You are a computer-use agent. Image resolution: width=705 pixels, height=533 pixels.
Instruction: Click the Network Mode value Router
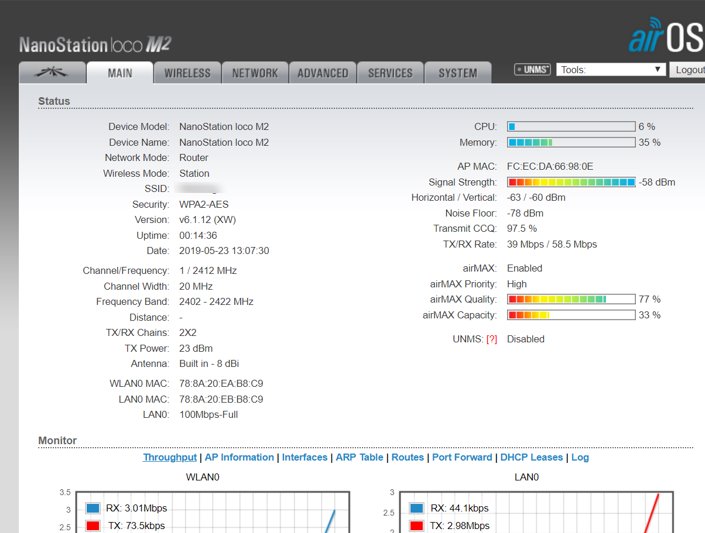click(x=193, y=158)
